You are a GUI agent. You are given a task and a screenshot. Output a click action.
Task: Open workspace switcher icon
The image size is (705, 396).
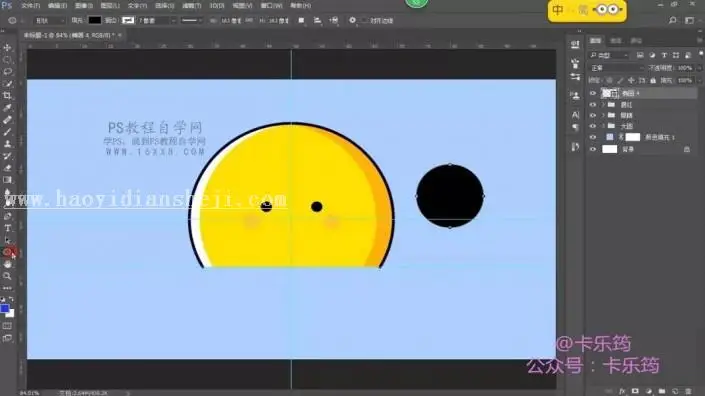pos(689,20)
